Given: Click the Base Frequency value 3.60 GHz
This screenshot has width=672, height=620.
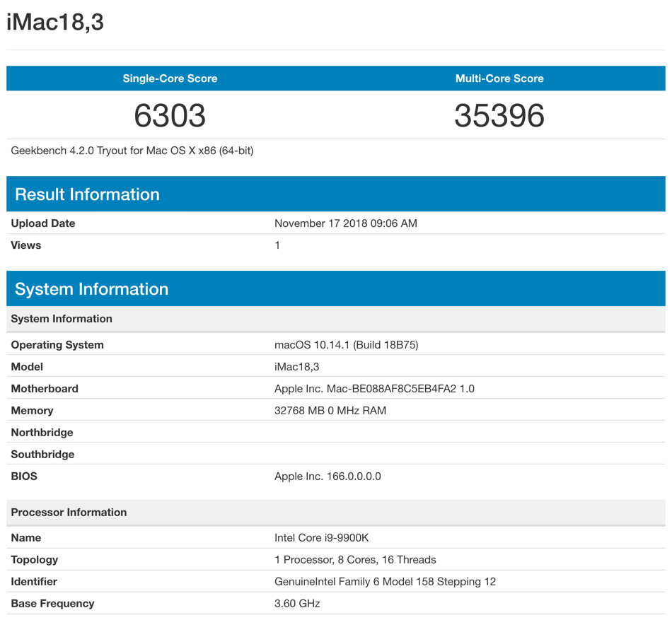Looking at the screenshot, I should (x=297, y=604).
